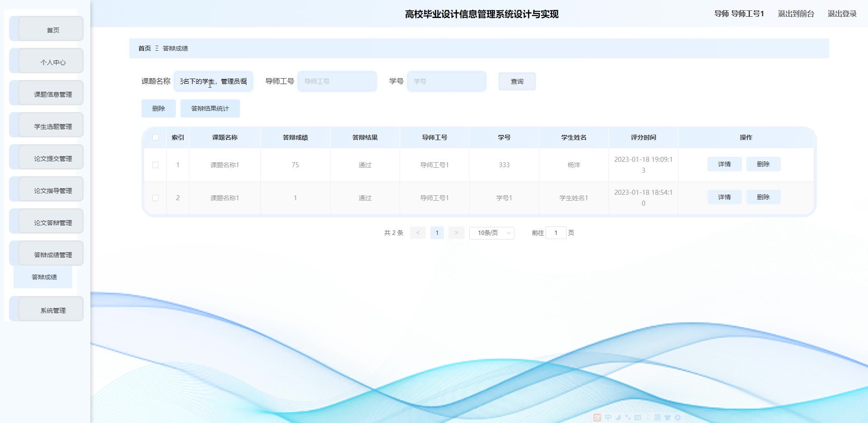This screenshot has height=423, width=868.
Task: Click the 2023-01-18 18:54:10 time cell
Action: (x=644, y=198)
